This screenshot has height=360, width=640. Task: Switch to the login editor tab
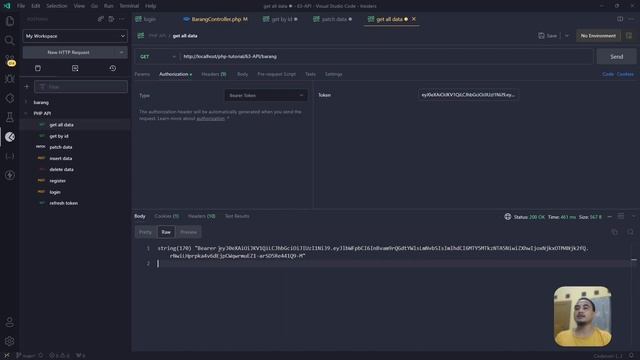coord(146,19)
